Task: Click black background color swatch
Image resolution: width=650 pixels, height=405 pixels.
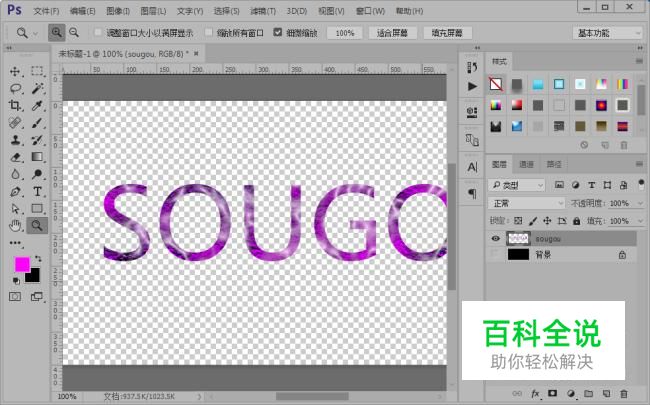Action: (x=33, y=276)
